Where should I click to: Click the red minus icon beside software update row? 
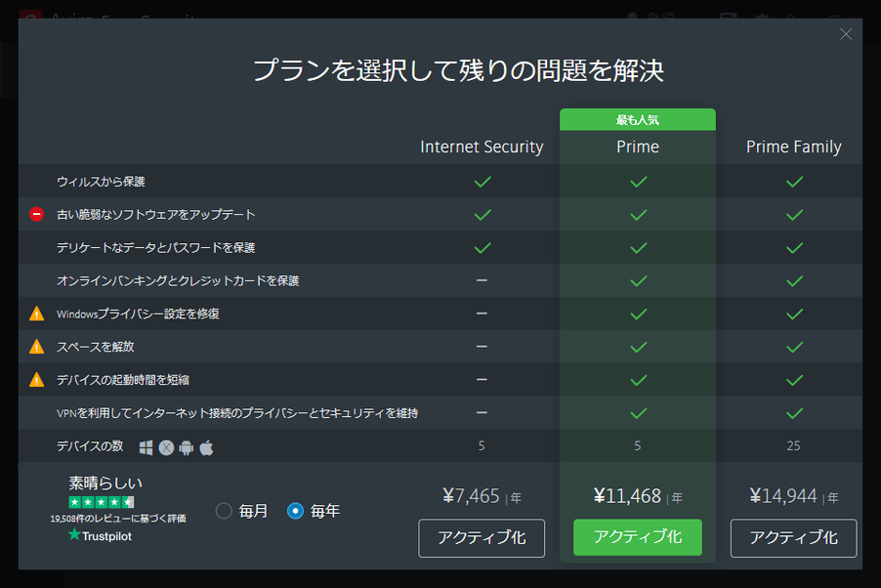(x=36, y=214)
